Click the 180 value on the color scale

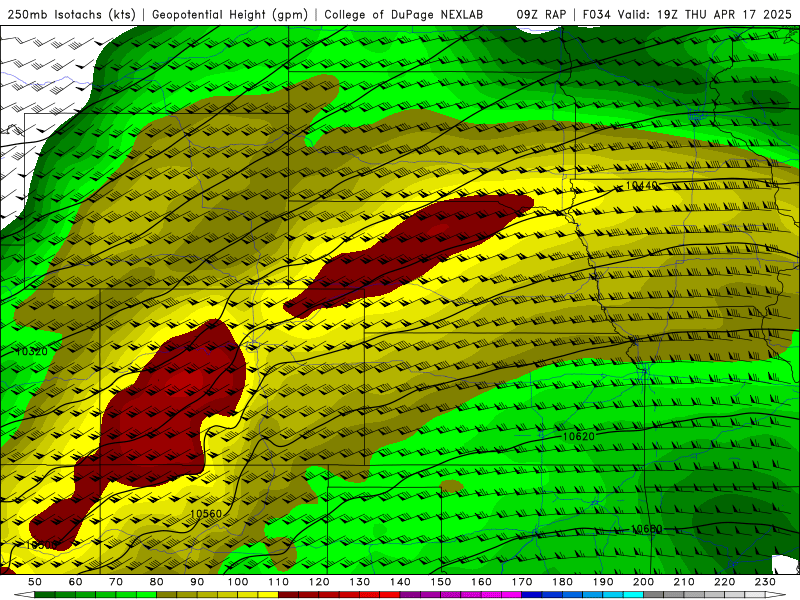[x=563, y=582]
